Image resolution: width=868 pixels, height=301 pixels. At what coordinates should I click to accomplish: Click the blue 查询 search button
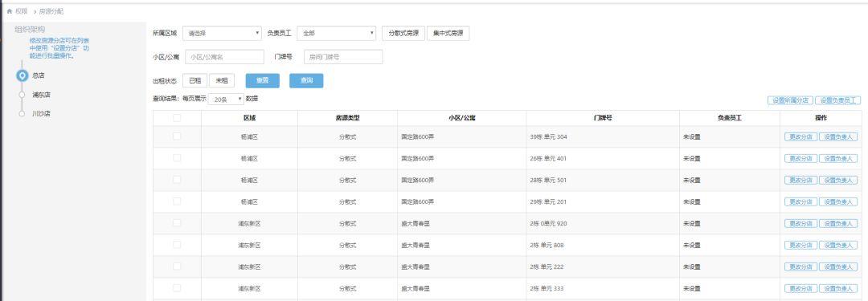tap(306, 81)
